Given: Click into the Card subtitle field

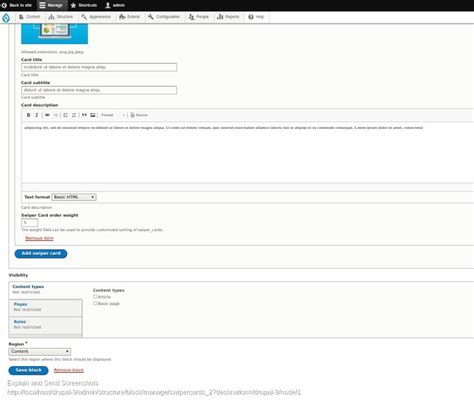Looking at the screenshot, I should point(99,90).
